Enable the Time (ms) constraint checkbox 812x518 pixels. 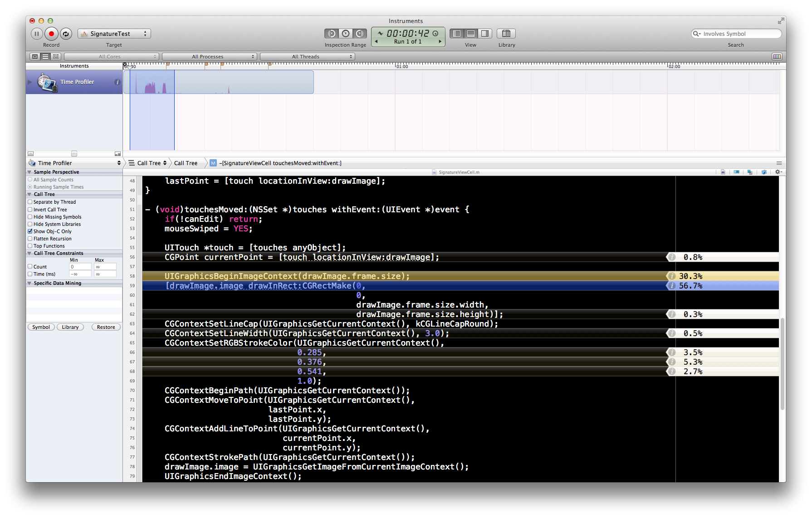click(30, 274)
